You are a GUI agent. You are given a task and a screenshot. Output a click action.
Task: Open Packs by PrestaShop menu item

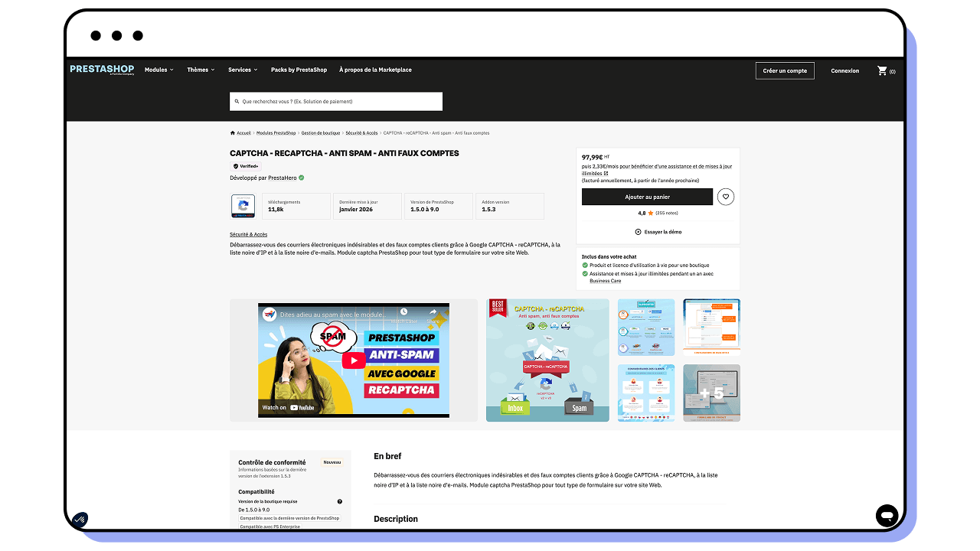(x=299, y=70)
